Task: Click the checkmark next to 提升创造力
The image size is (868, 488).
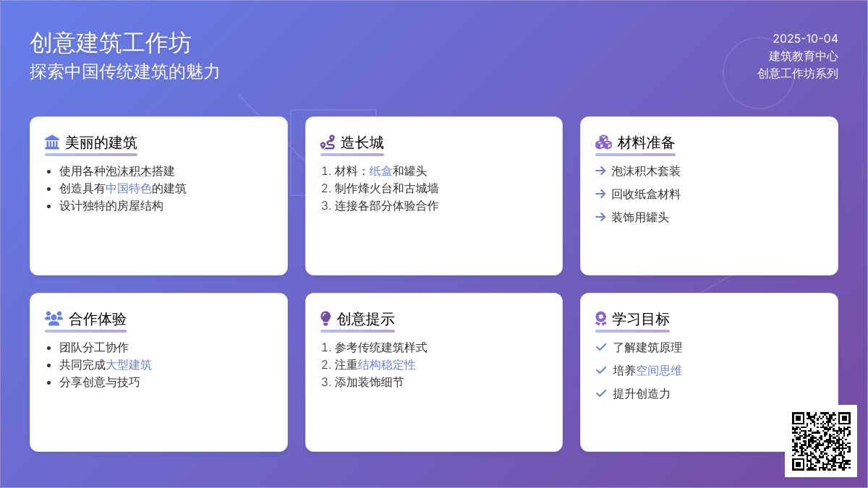Action: 600,394
